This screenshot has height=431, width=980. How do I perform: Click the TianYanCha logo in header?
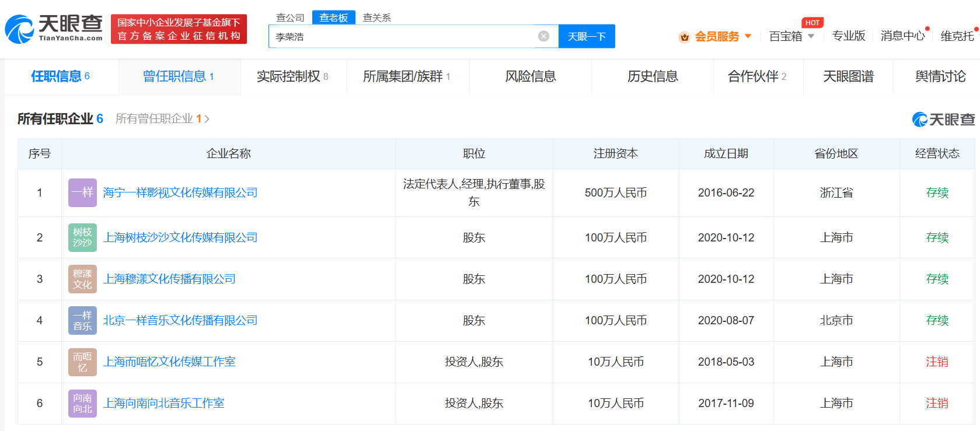pyautogui.click(x=54, y=29)
